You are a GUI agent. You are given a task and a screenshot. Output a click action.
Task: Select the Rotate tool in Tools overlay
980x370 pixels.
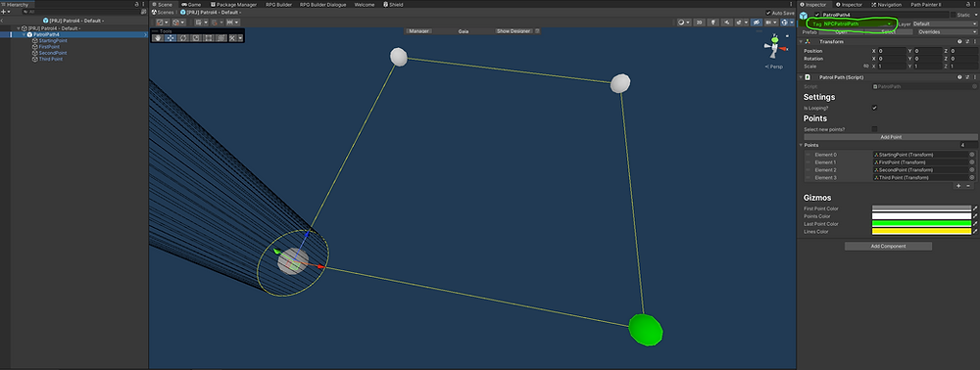tap(183, 37)
